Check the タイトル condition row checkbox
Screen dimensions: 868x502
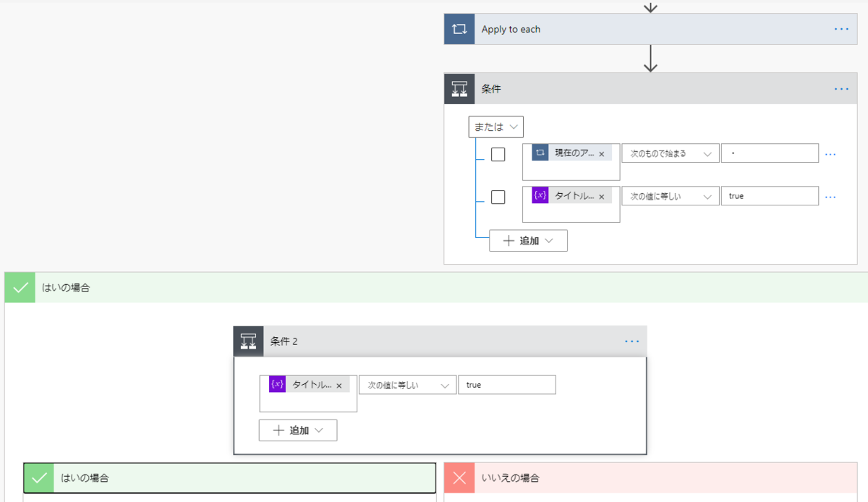tap(498, 197)
